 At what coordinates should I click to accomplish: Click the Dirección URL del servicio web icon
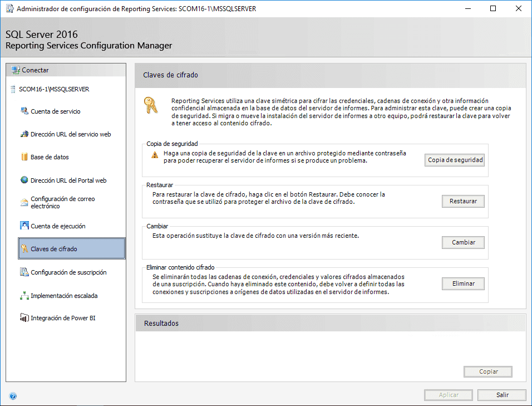24,134
